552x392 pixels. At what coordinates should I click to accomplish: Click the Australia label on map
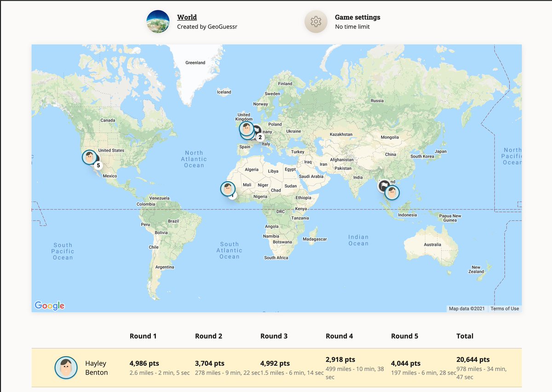click(x=432, y=244)
